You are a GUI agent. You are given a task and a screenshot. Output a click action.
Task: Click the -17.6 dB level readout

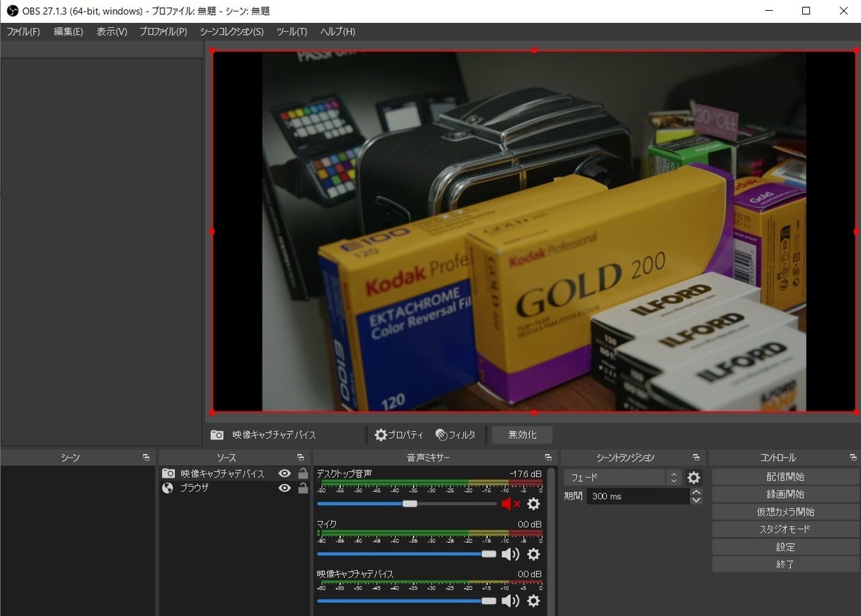click(x=525, y=473)
